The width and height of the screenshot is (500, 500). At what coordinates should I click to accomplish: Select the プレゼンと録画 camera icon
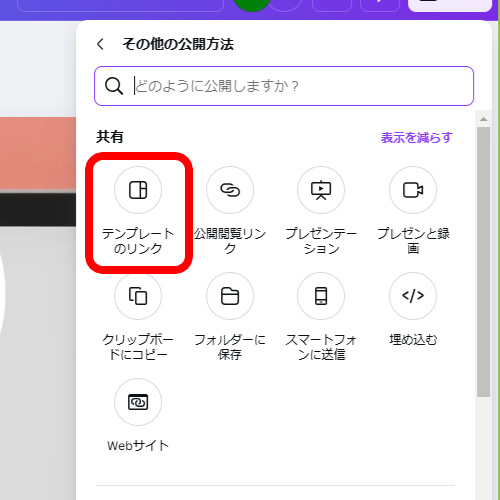pos(413,190)
